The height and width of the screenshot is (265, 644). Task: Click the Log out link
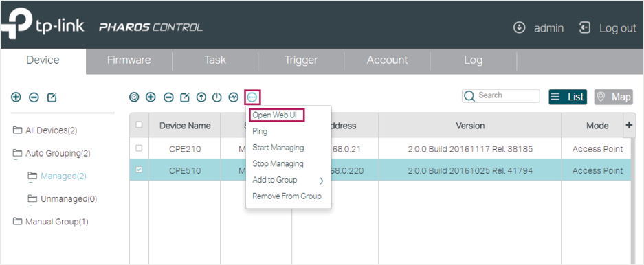pyautogui.click(x=608, y=28)
